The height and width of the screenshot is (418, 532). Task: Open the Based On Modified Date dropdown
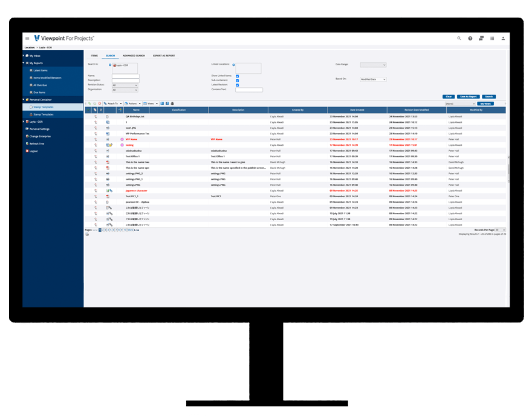point(373,79)
